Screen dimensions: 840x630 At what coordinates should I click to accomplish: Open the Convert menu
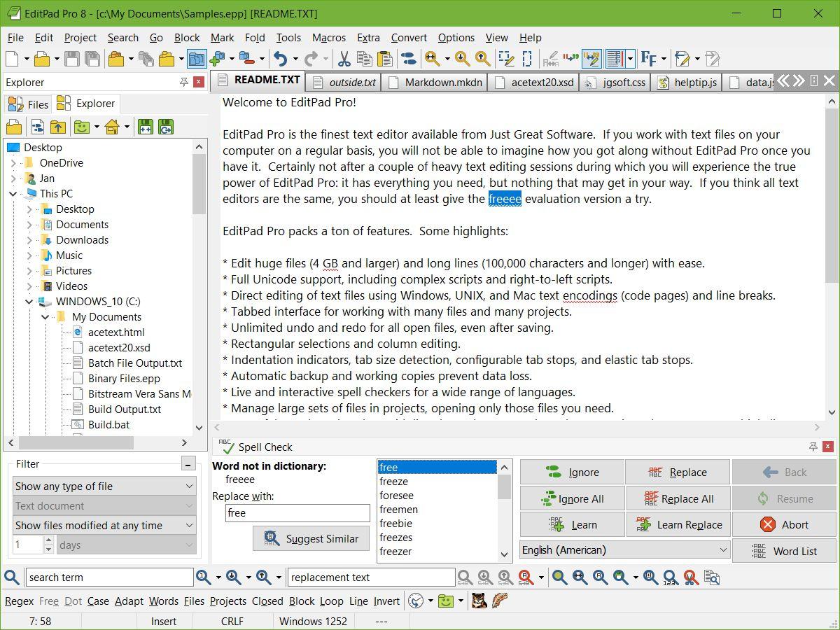(x=409, y=38)
